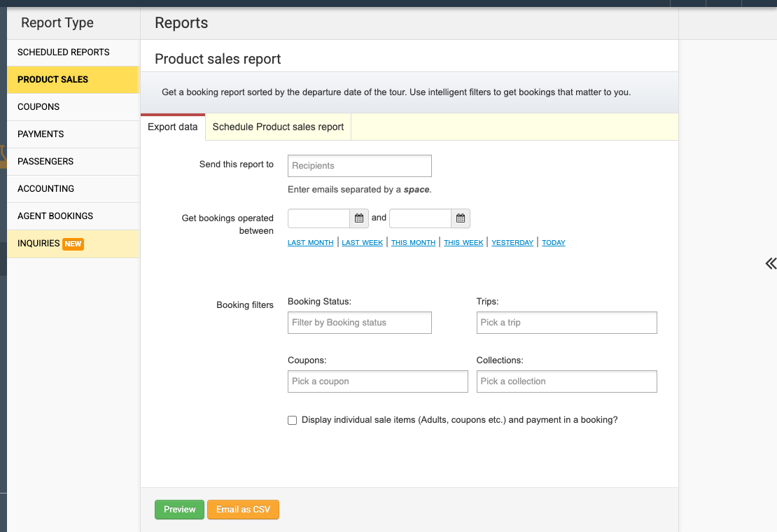
Task: Open the Pick a collection selector
Action: coord(566,381)
